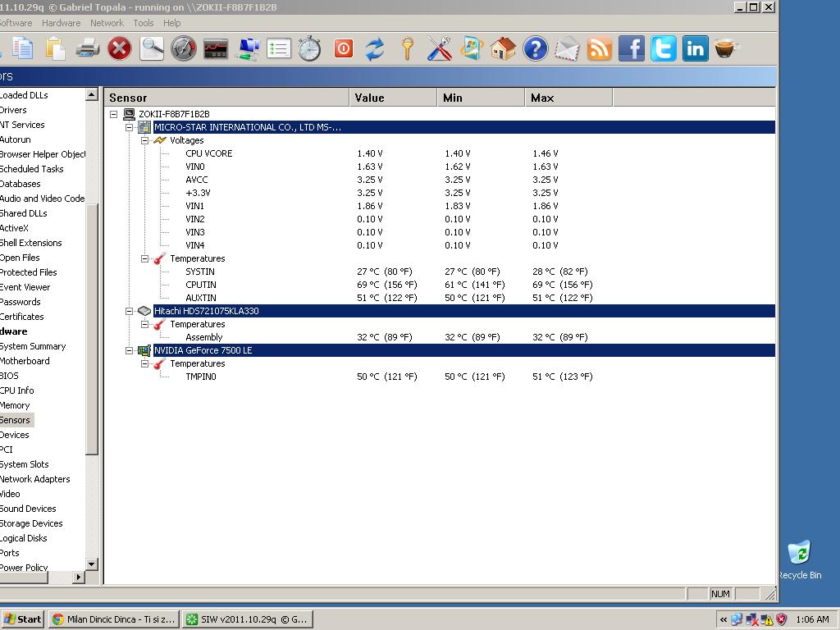Click the Start button on taskbar
840x630 pixels.
pos(23,619)
